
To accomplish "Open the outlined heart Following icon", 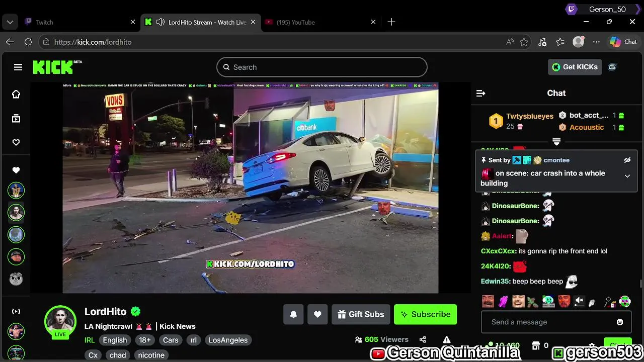I will pyautogui.click(x=16, y=142).
